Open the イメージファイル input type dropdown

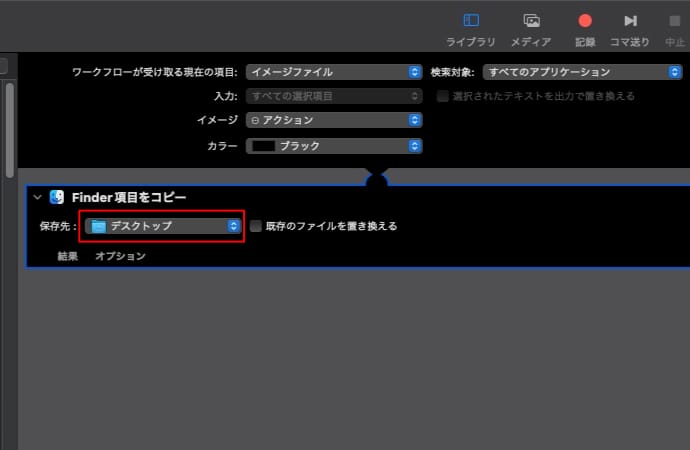pos(334,72)
